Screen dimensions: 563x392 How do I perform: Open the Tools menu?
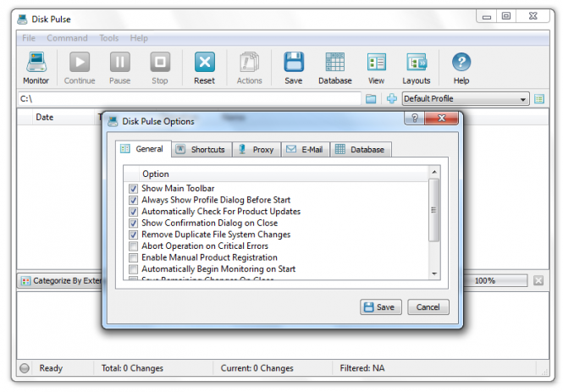[x=109, y=38]
